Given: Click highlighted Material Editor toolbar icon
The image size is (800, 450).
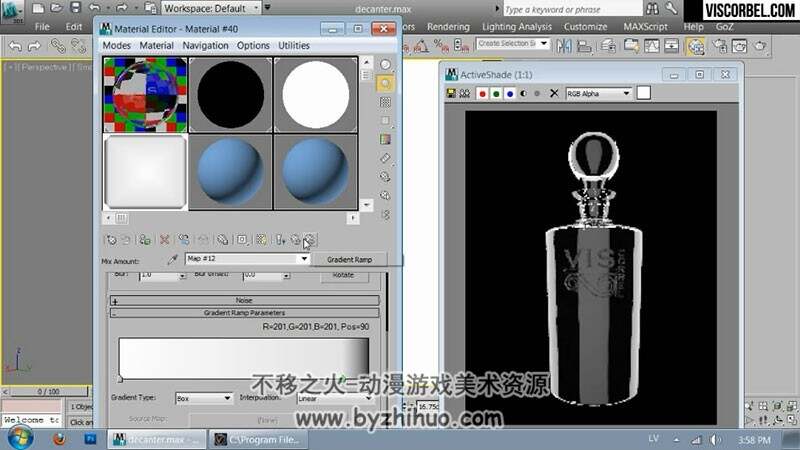Looking at the screenshot, I should (x=695, y=46).
